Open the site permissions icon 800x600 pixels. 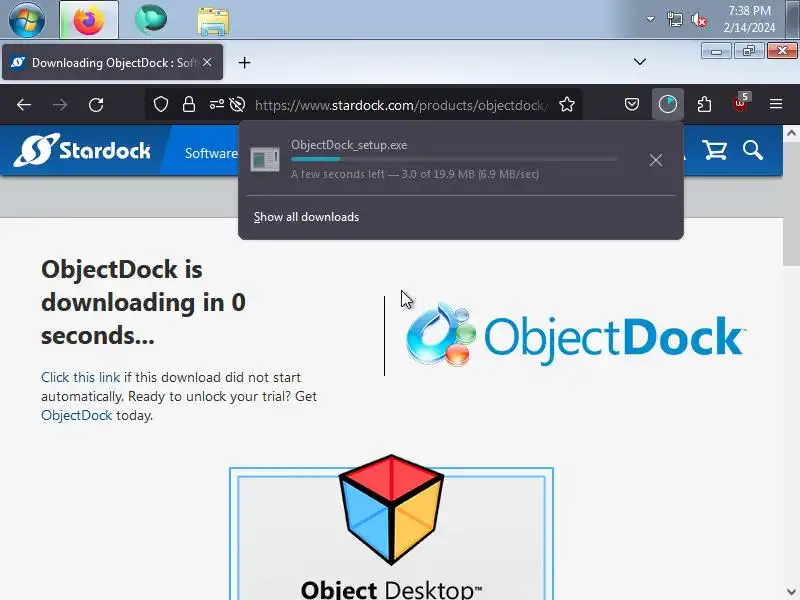216,105
